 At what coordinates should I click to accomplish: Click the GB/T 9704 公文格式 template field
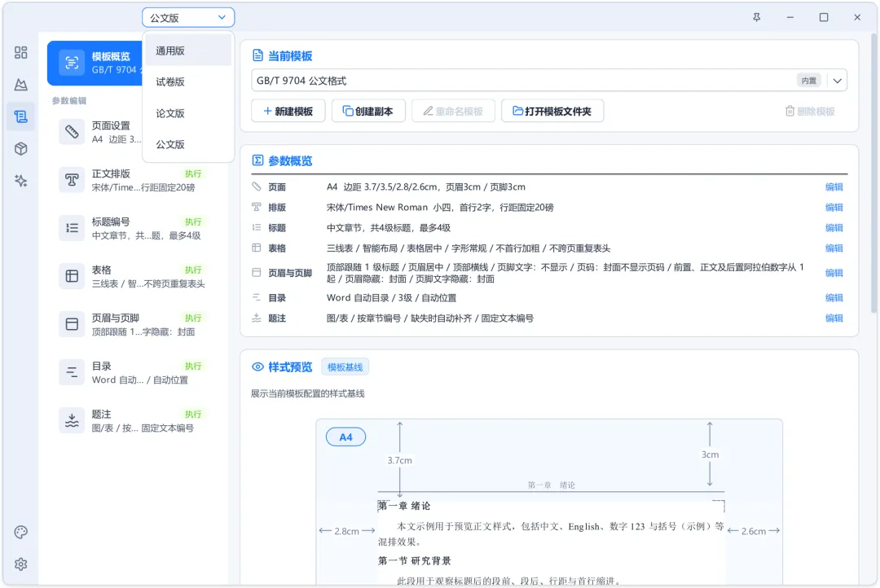[549, 81]
